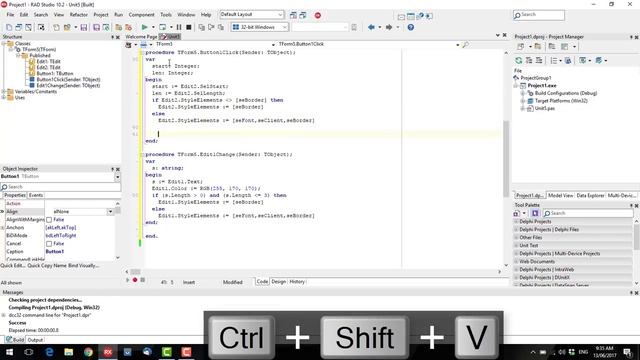The width and height of the screenshot is (640, 360).
Task: Click Tool Palette Search field
Action: 588,213
